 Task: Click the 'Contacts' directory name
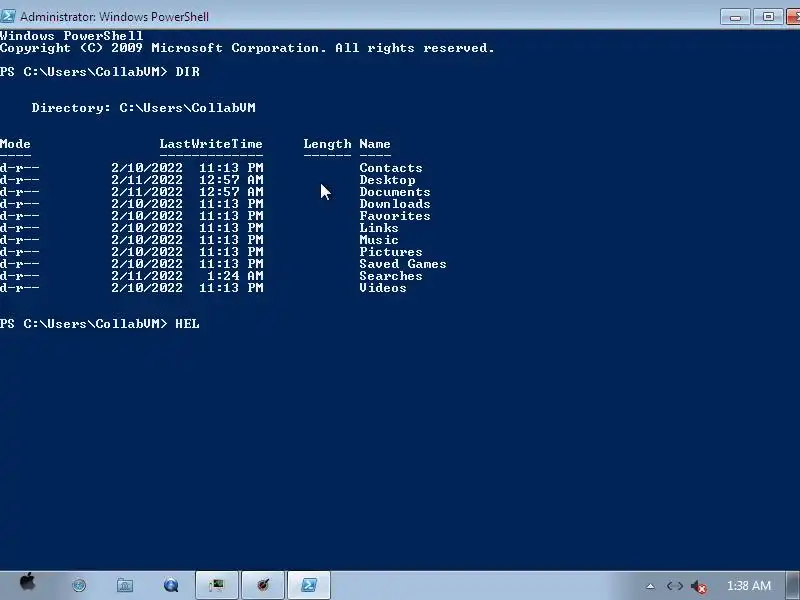(391, 168)
